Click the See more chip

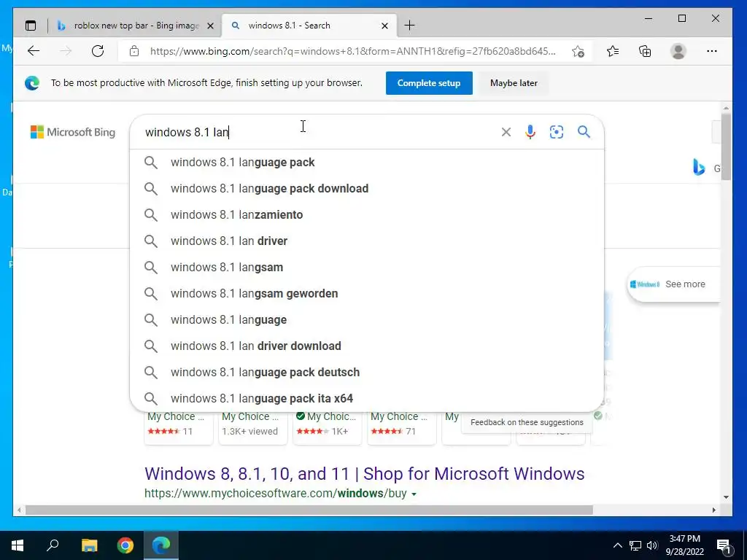point(673,284)
